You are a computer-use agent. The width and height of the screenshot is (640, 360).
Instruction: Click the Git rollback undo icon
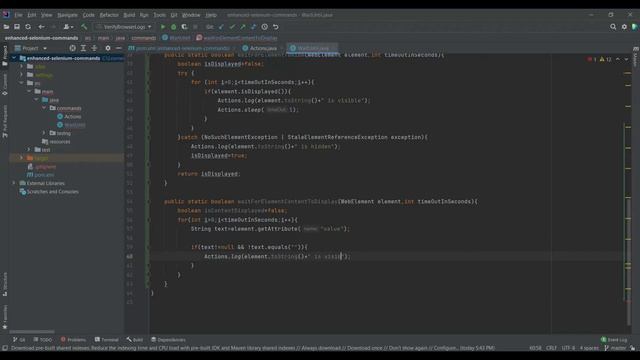coord(276,27)
